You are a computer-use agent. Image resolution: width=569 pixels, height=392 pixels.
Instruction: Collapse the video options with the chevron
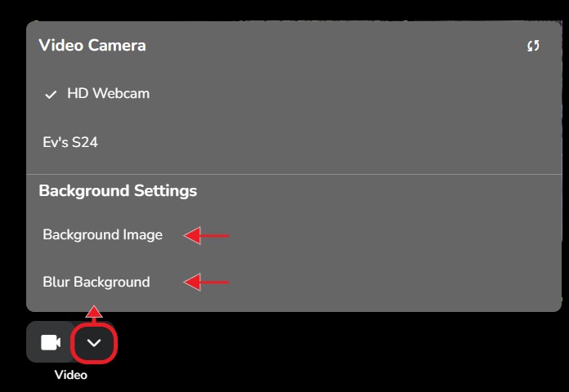click(x=94, y=342)
